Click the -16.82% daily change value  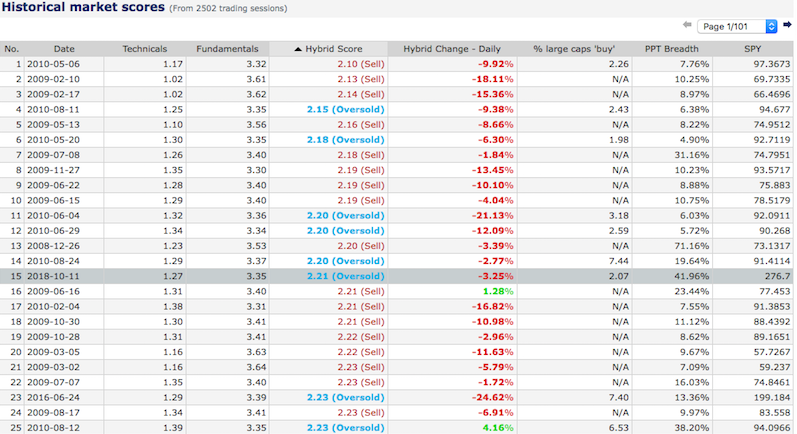point(493,306)
